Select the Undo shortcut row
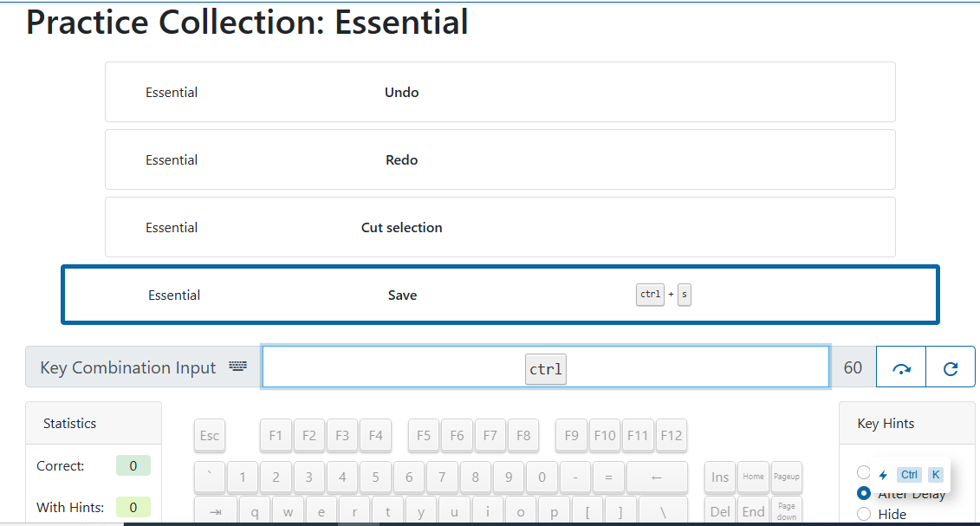This screenshot has width=980, height=526. (x=500, y=92)
